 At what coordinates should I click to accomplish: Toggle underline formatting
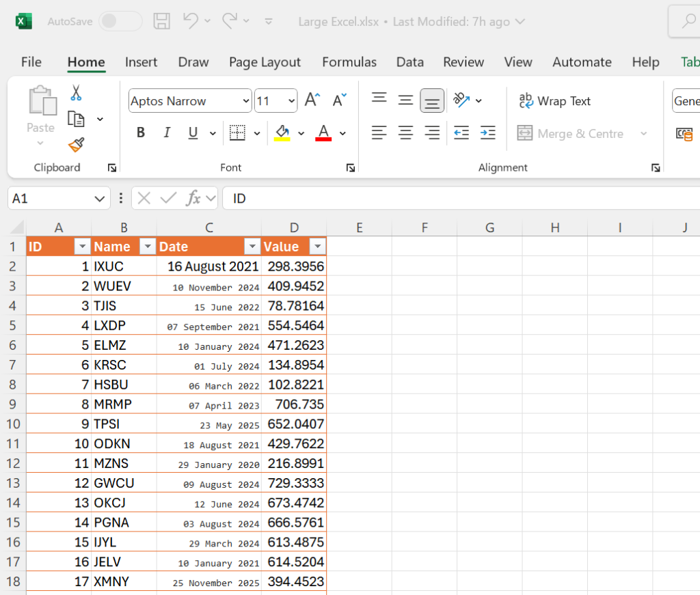click(x=193, y=133)
